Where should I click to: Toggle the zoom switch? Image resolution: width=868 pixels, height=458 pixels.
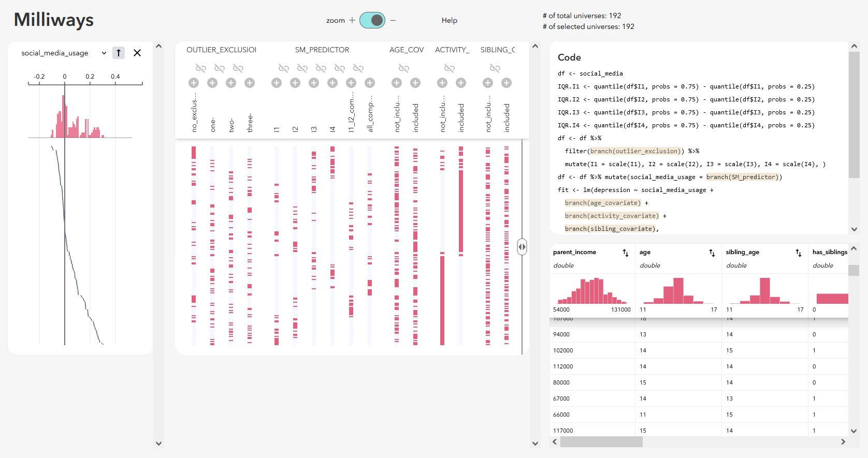click(372, 20)
